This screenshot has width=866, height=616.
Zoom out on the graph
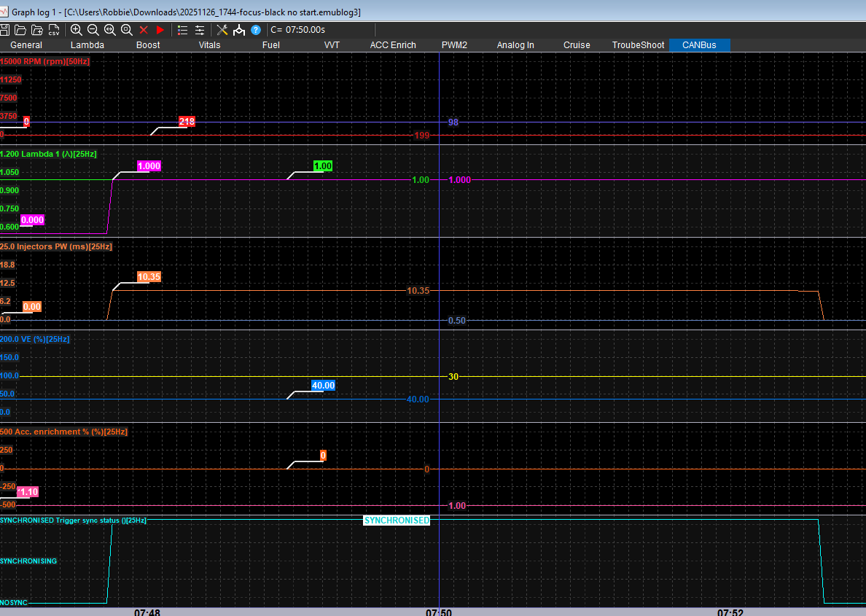coord(93,30)
